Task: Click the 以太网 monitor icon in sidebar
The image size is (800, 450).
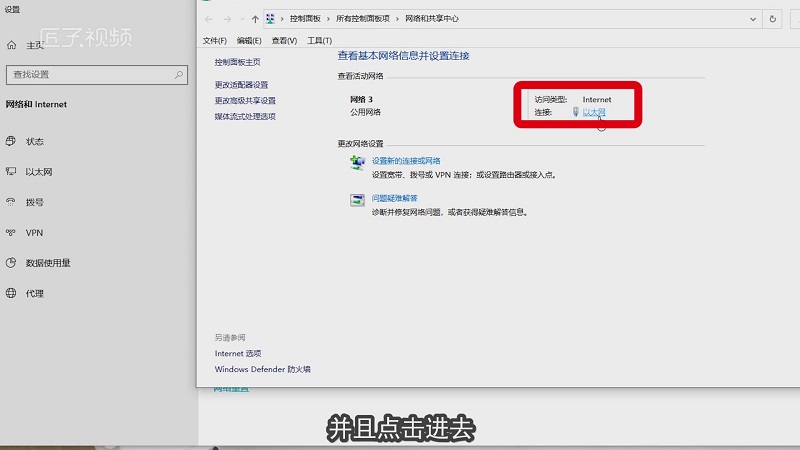Action: tap(11, 172)
